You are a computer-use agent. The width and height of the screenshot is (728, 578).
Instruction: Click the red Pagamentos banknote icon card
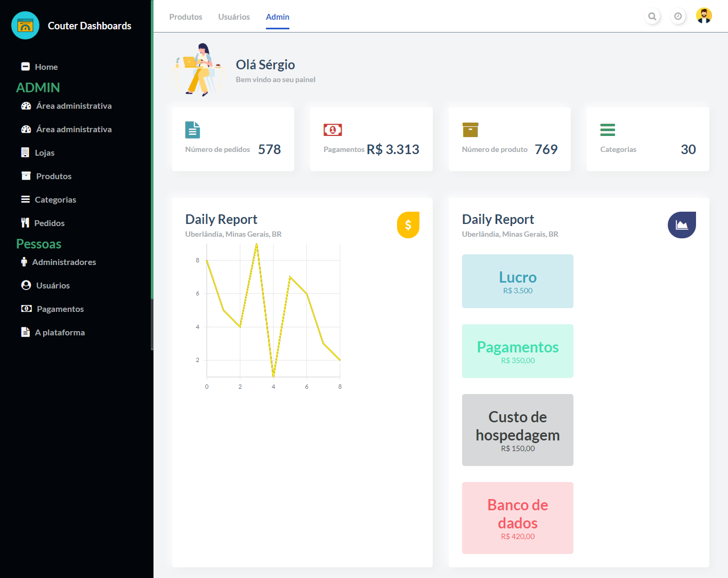point(333,130)
